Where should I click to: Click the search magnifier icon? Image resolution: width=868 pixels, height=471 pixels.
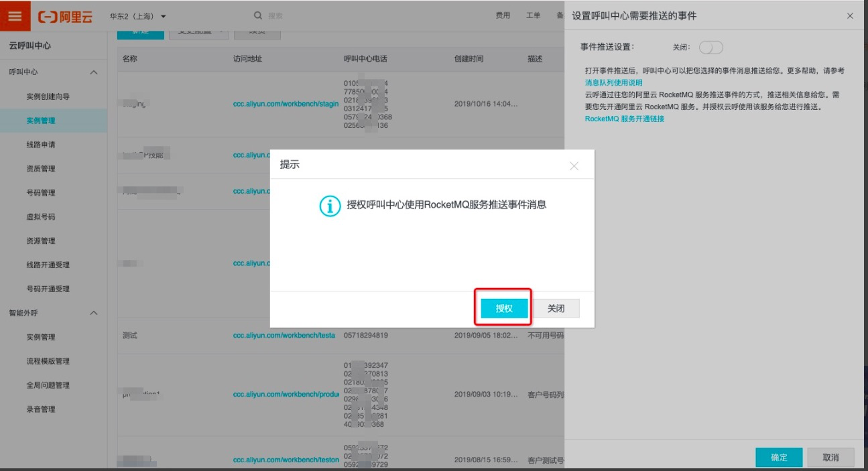(258, 15)
